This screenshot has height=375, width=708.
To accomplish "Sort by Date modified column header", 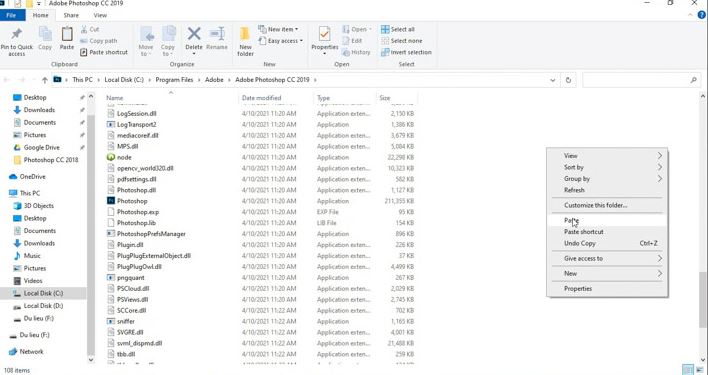I will (261, 98).
